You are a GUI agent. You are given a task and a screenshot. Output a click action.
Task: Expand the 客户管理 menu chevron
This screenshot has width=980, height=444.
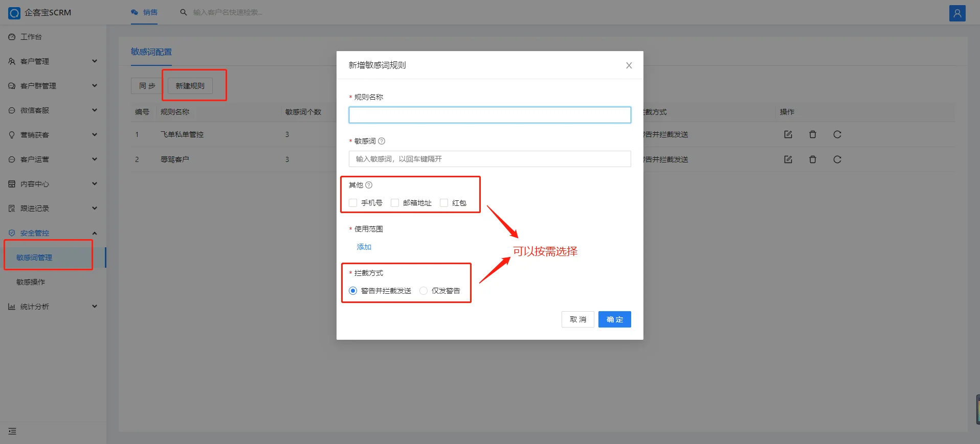click(x=95, y=61)
